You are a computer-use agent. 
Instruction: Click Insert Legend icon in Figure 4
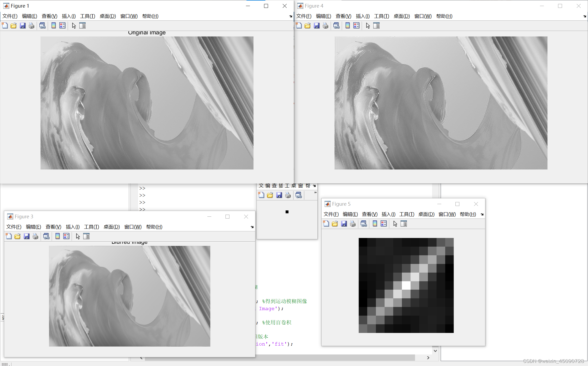pyautogui.click(x=356, y=25)
